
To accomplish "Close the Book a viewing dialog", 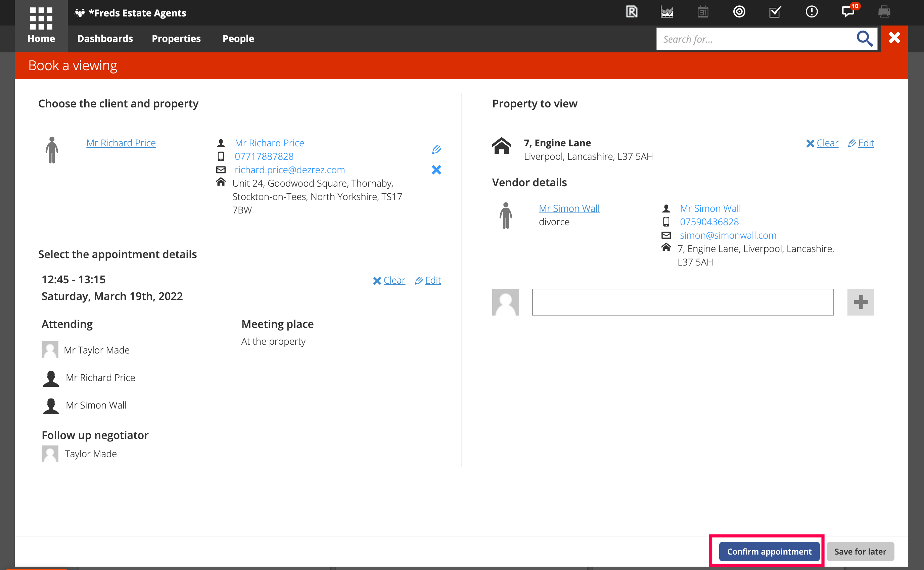I will point(894,38).
